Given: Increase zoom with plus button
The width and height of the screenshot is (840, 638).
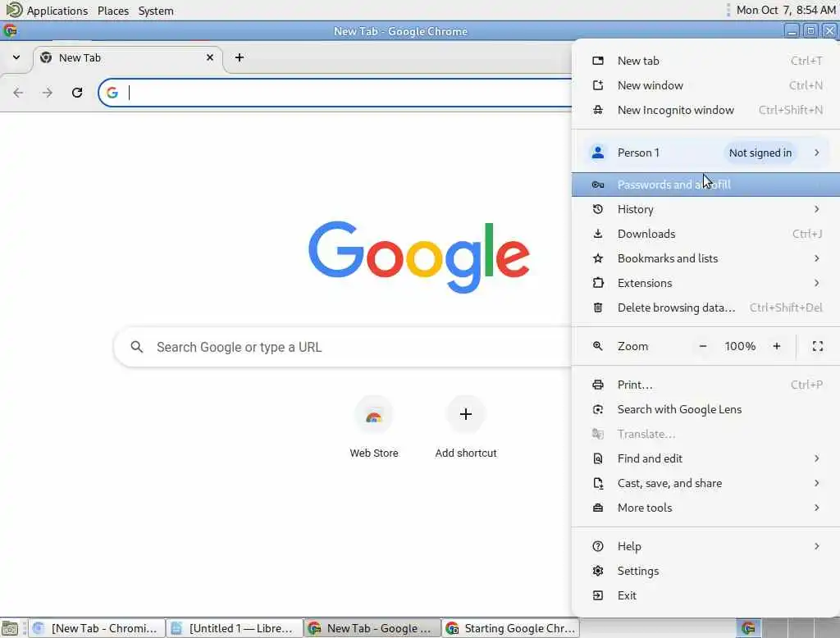Looking at the screenshot, I should tap(777, 346).
